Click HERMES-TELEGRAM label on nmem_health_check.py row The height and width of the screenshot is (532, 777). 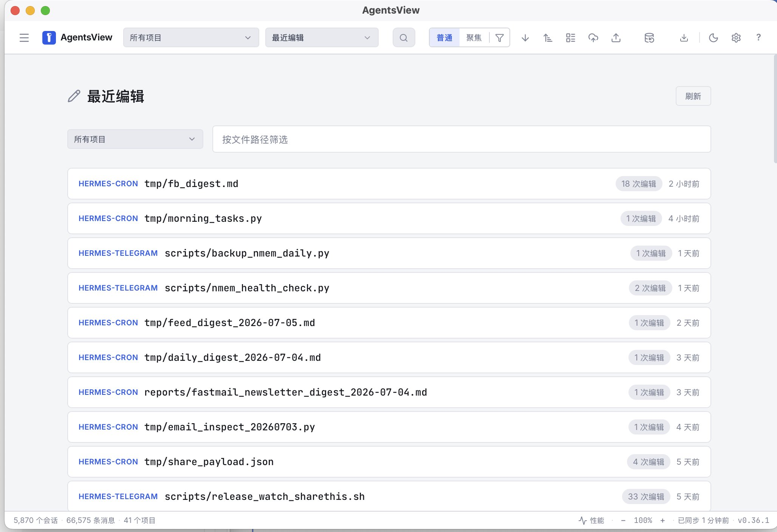click(x=118, y=288)
